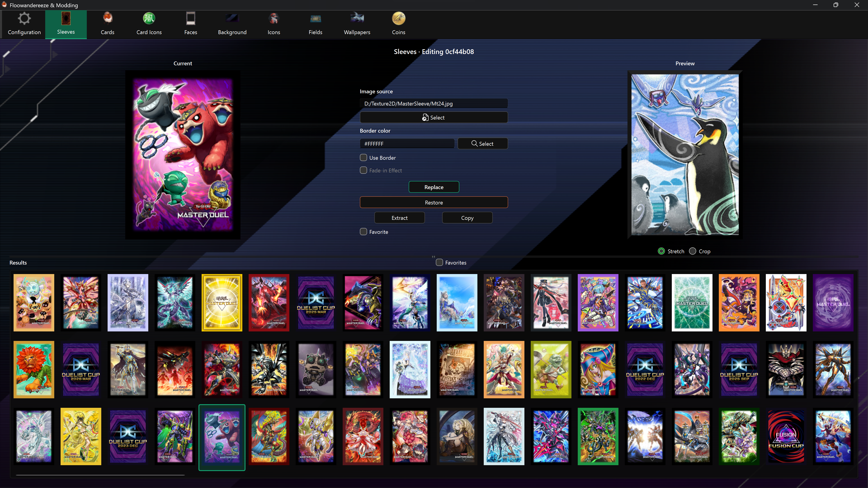This screenshot has height=488, width=868.
Task: Click the Restore button
Action: 434,202
